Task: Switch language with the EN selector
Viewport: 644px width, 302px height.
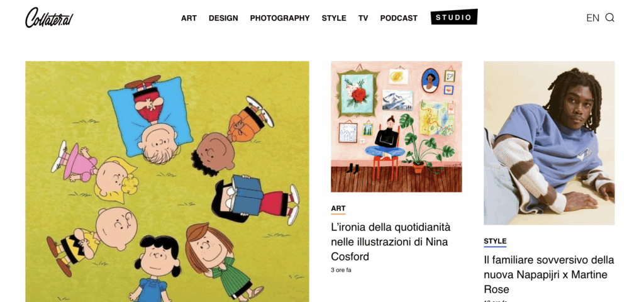Action: (x=592, y=18)
